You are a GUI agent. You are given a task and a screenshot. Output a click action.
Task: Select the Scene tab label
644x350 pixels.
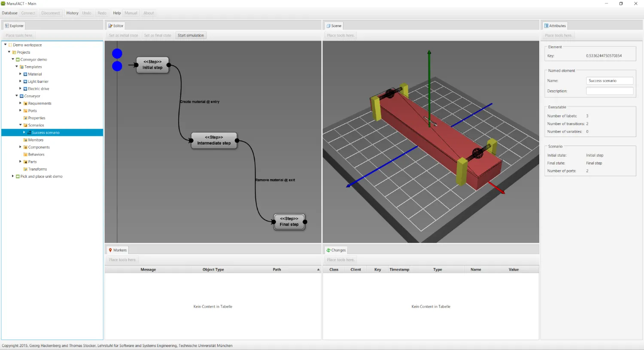click(x=336, y=26)
